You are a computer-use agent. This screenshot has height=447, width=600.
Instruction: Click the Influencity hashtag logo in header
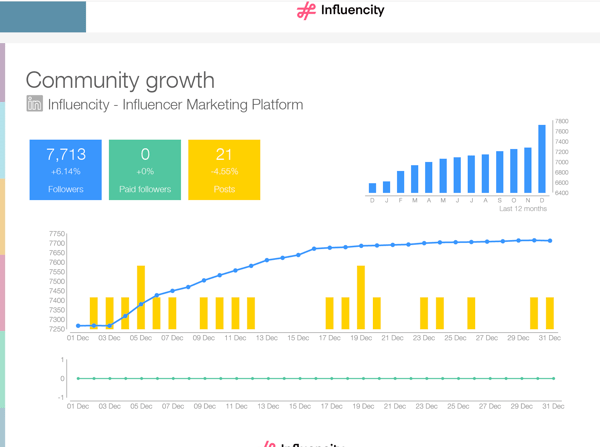click(x=306, y=12)
